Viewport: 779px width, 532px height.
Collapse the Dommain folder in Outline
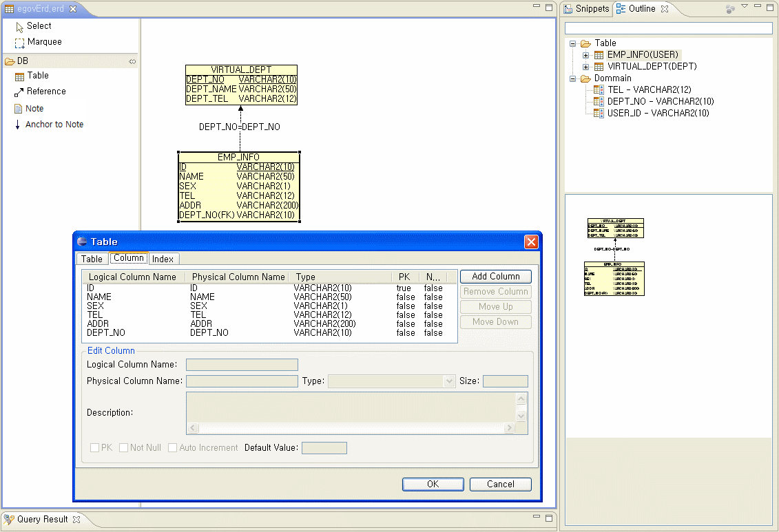573,78
